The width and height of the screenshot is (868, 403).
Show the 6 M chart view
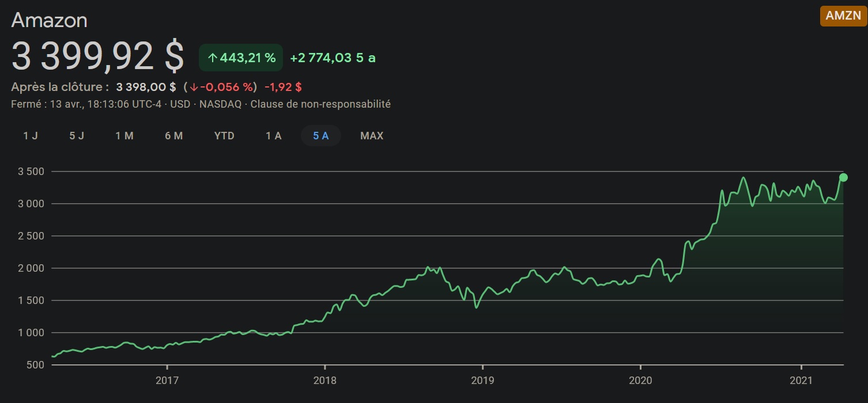click(173, 136)
